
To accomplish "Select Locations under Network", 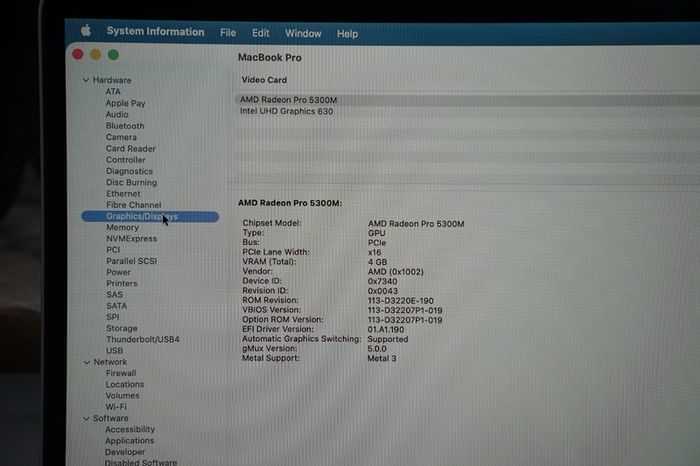I will click(125, 384).
